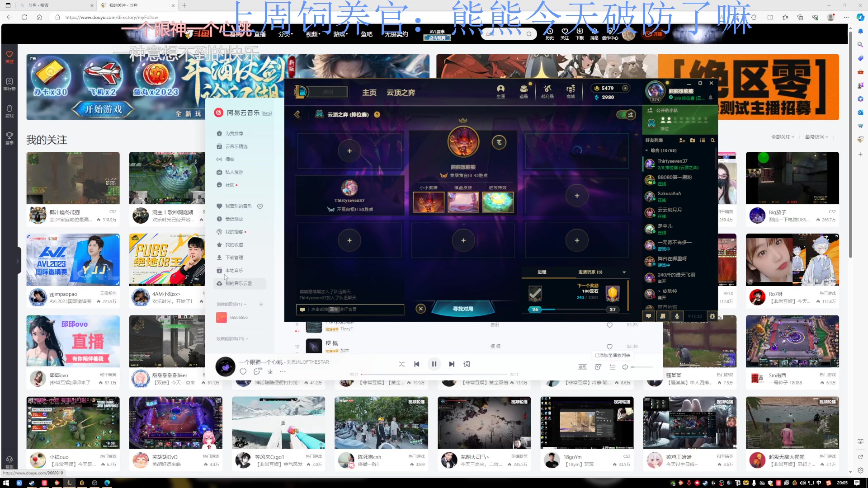
Task: Expand the 创建的歌单(1) section
Action: coord(231,304)
